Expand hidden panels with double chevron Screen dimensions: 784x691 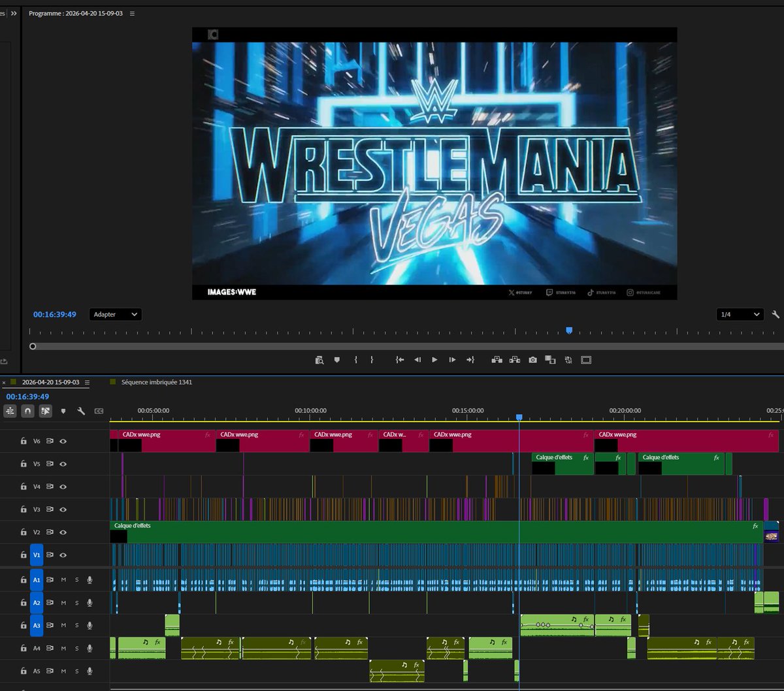14,13
